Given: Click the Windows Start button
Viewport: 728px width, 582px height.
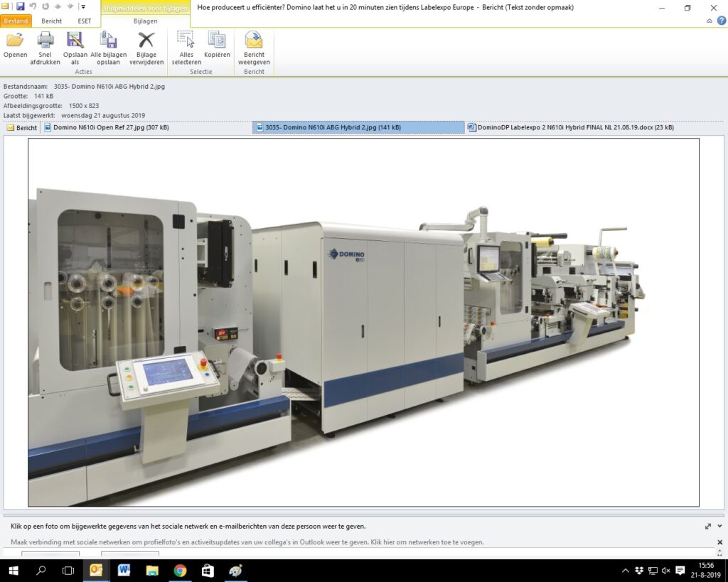Looking at the screenshot, I should [14, 571].
